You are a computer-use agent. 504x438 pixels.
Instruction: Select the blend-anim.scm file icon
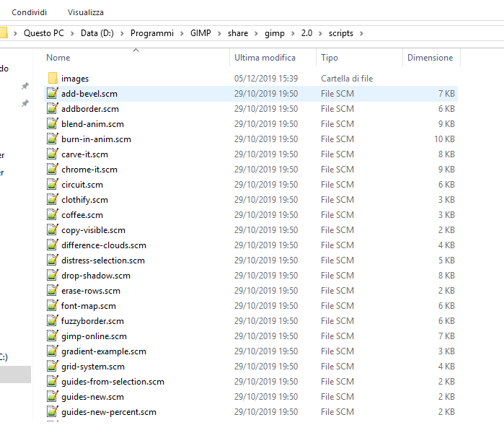pos(53,123)
